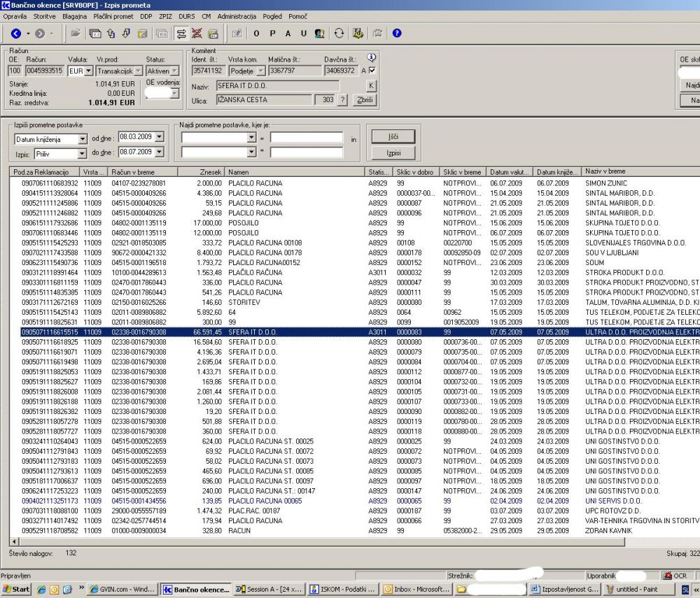Open the Administracija menu

(237, 15)
